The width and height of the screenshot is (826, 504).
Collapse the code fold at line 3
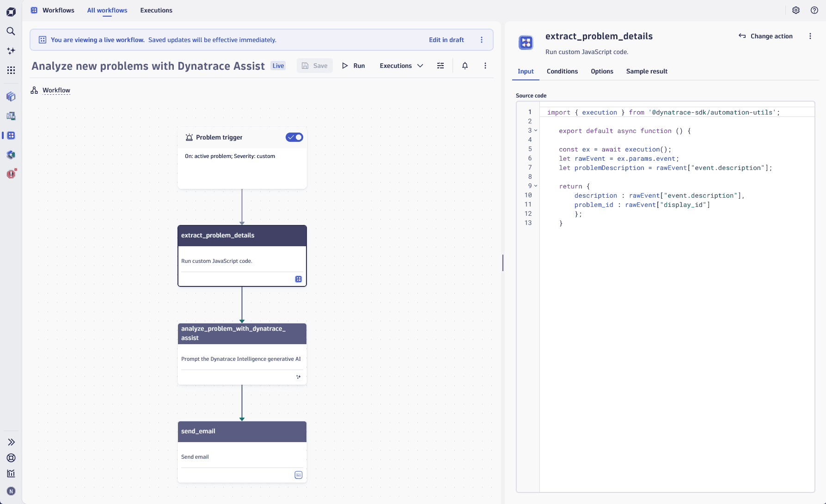[536, 130]
